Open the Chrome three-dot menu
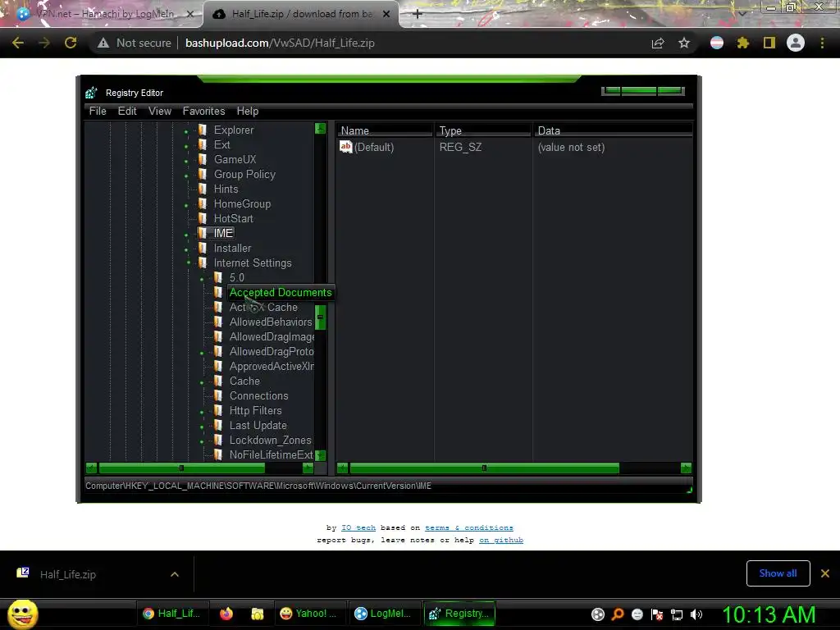 [x=822, y=43]
